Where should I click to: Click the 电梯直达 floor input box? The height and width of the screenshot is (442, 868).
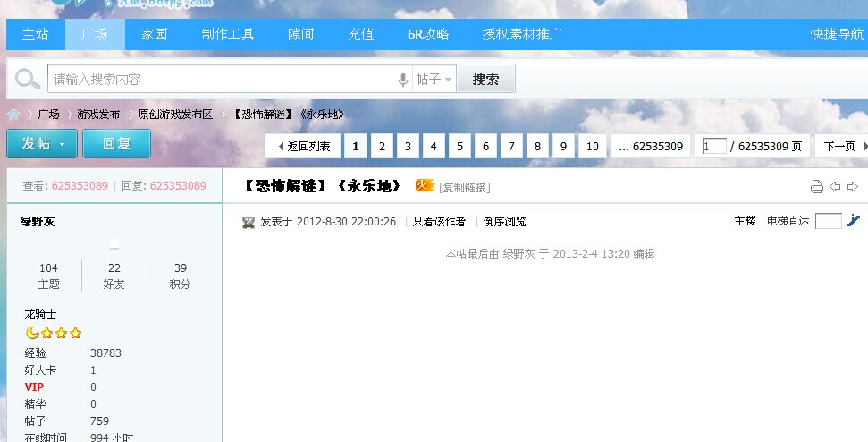(x=828, y=221)
